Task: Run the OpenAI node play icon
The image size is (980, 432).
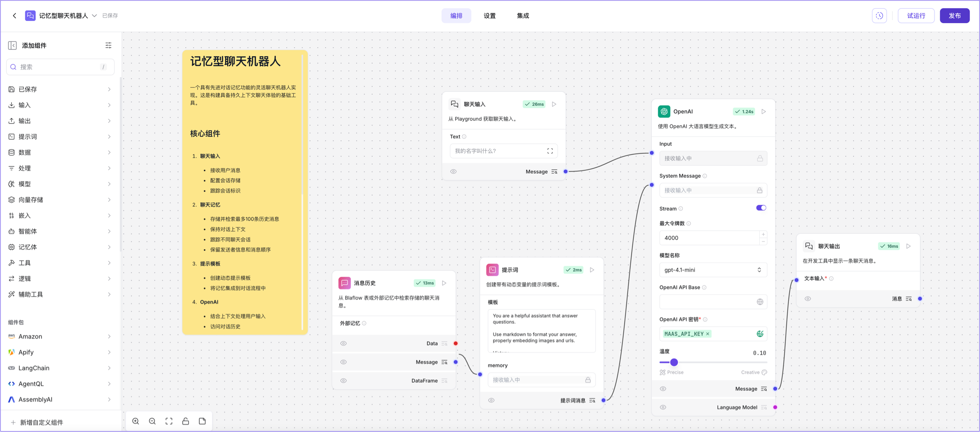Action: point(764,111)
